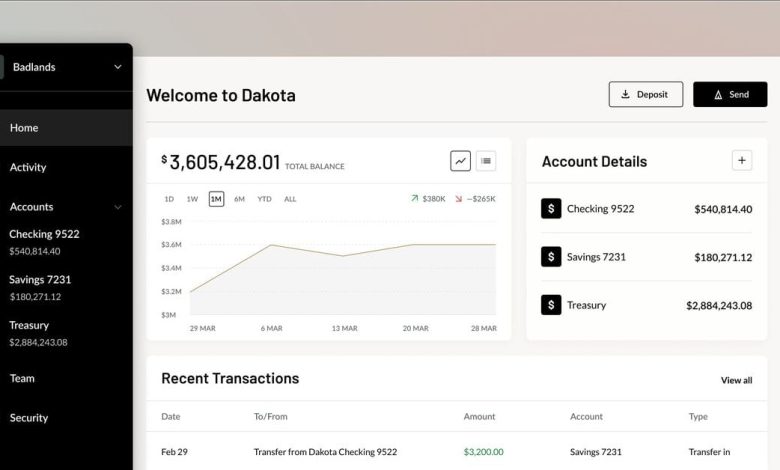The image size is (780, 470).
Task: Select the ALL time range option
Action: point(290,199)
